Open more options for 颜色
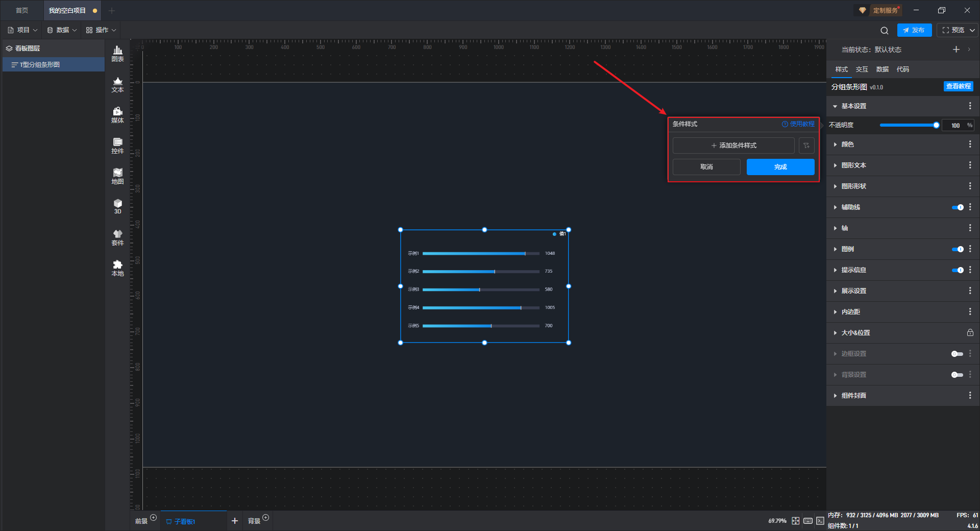This screenshot has width=980, height=531. (x=970, y=144)
